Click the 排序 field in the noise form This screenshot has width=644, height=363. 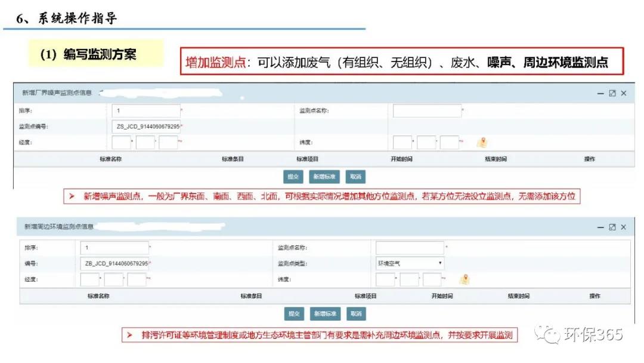(146, 111)
